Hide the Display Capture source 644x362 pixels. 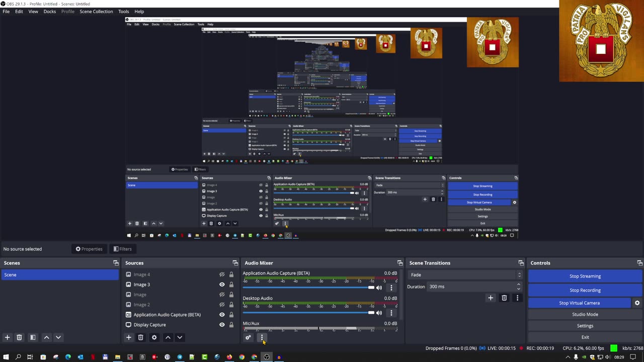pos(222,325)
